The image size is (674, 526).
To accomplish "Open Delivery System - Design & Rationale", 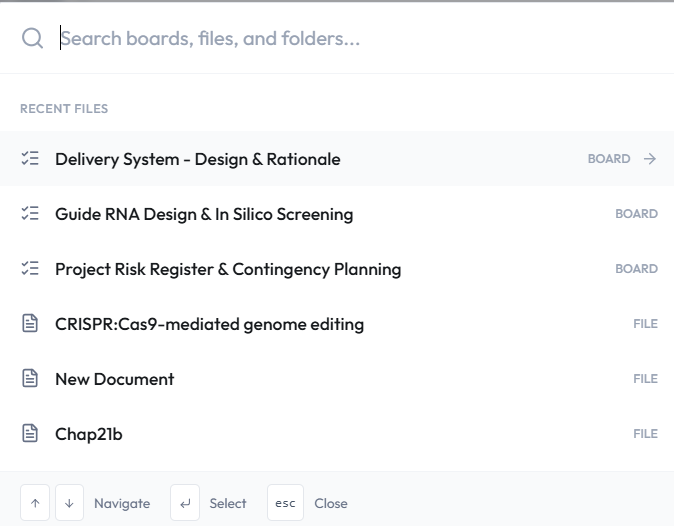I will (x=198, y=159).
